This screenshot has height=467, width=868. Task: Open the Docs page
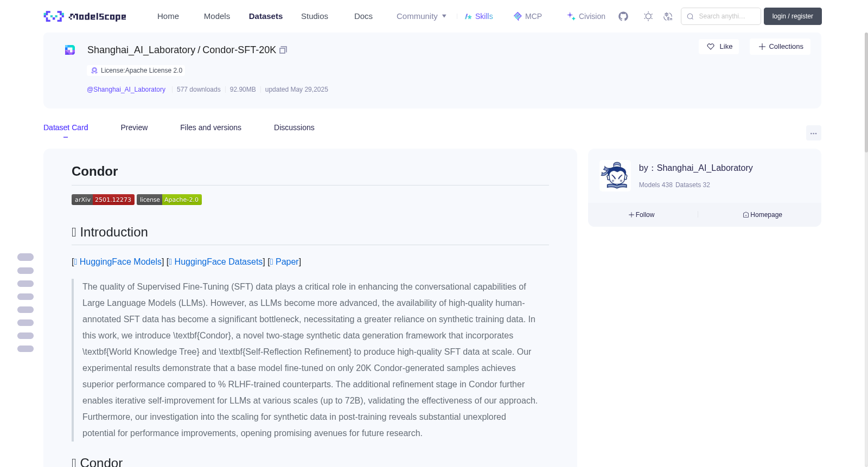coord(363,16)
